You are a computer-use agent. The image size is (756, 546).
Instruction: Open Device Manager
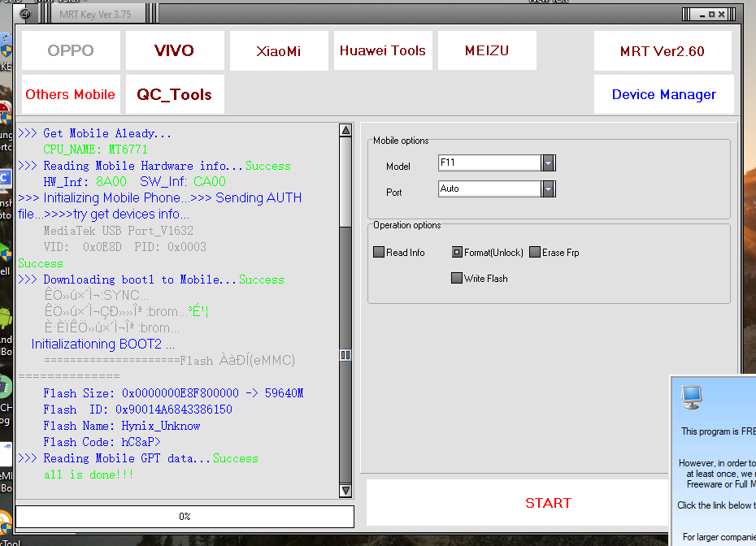(663, 94)
